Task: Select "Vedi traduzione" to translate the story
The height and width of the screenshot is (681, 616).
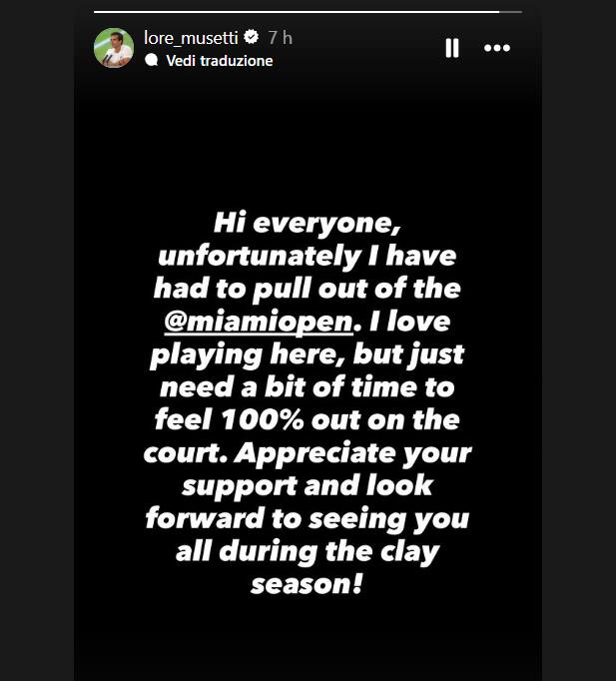Action: pos(219,60)
